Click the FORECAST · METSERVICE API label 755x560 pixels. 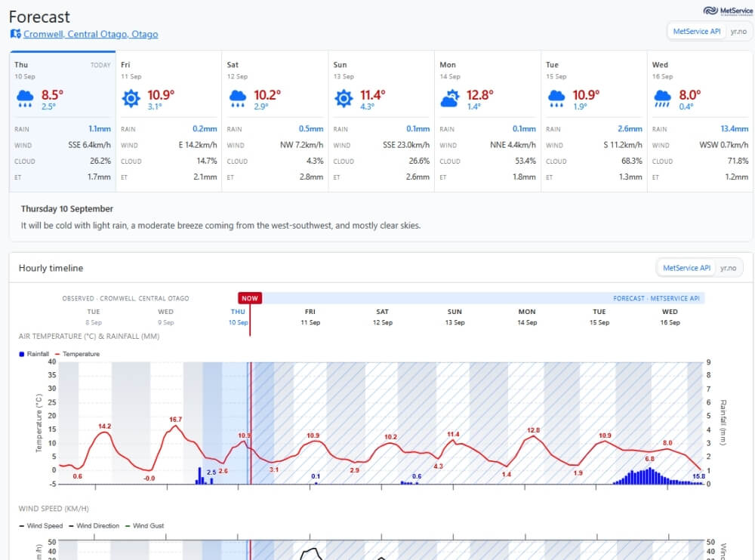tap(656, 299)
